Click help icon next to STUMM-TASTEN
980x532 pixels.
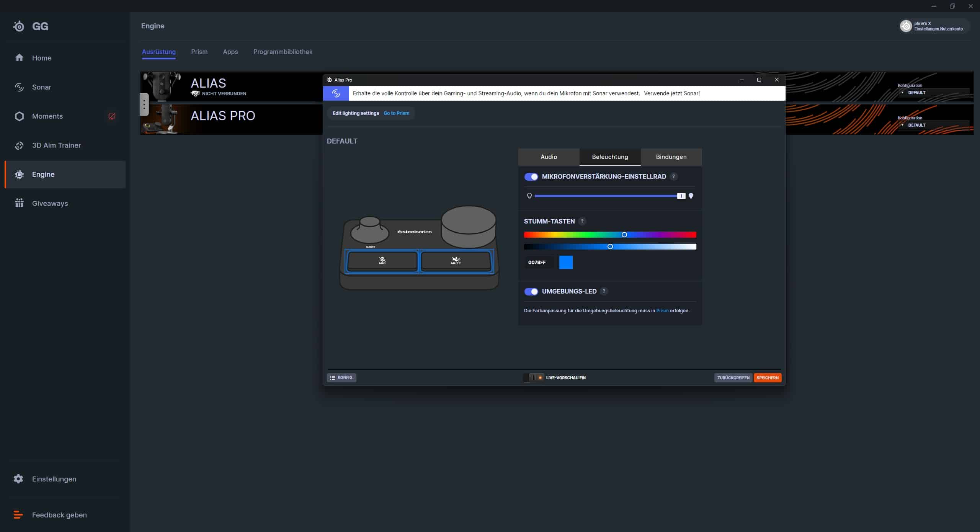click(x=582, y=221)
